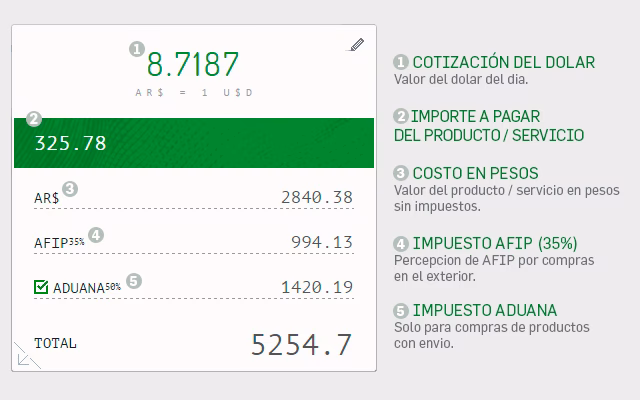The image size is (640, 400).
Task: Click the number 1 badge beside exchange rate
Action: pyautogui.click(x=137, y=48)
